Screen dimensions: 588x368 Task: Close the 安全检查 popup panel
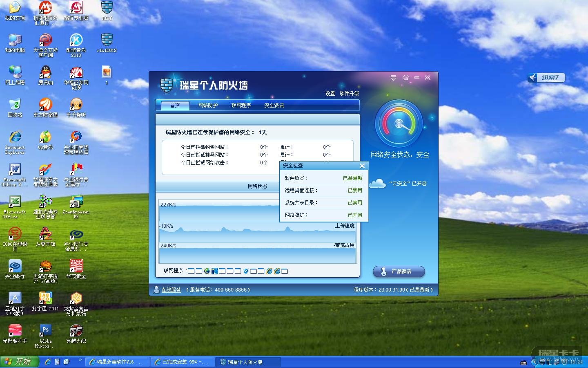tap(362, 166)
